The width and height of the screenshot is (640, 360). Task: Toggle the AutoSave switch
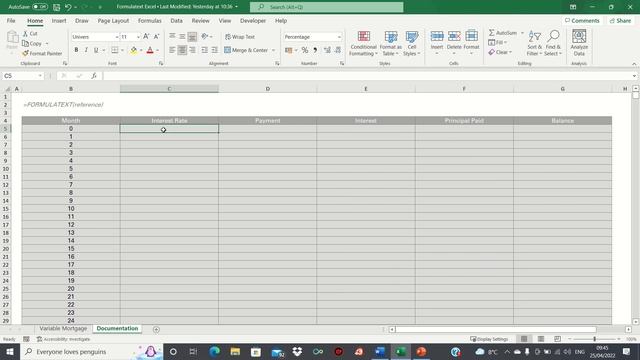point(40,7)
